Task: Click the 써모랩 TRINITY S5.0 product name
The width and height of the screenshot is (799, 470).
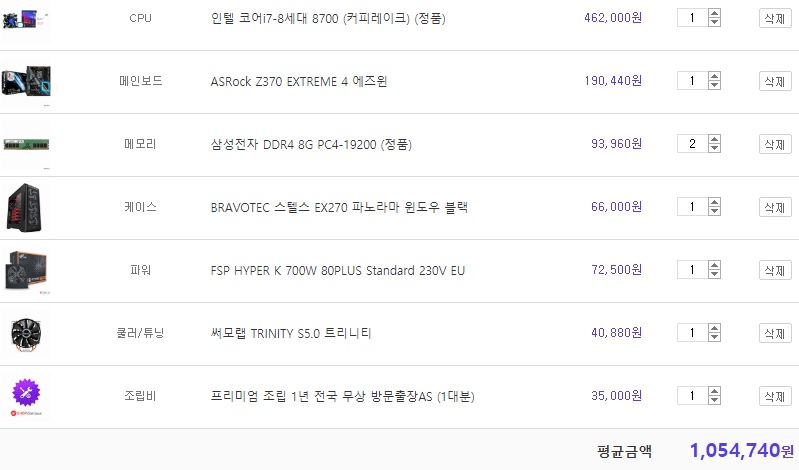Action: pos(291,333)
